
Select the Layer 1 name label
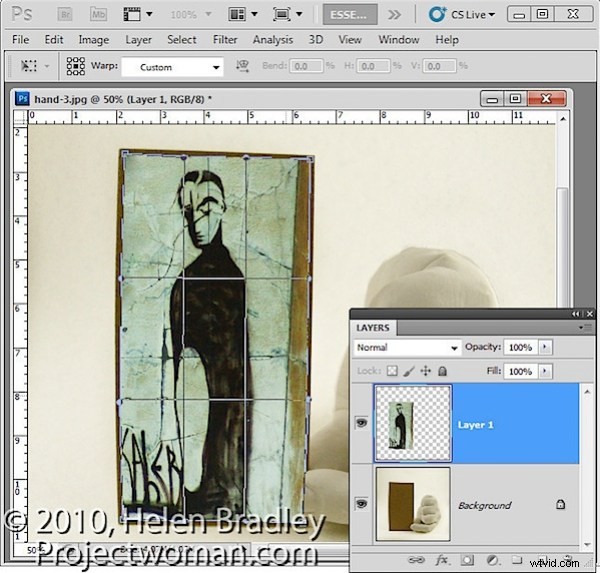pyautogui.click(x=476, y=425)
